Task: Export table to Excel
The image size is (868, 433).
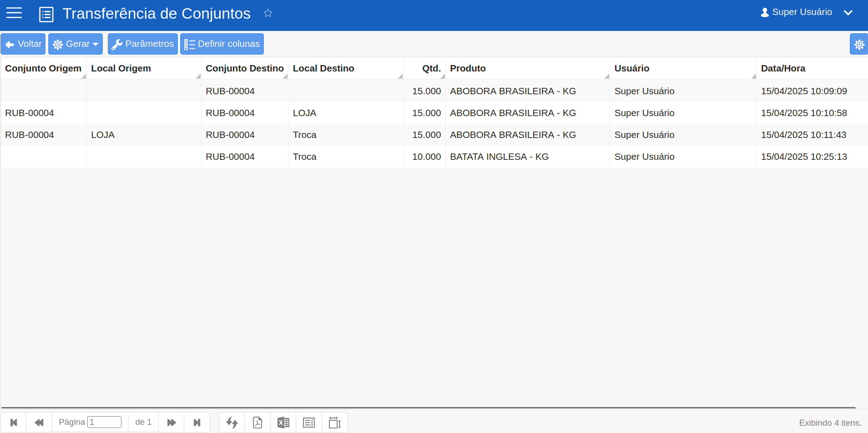Action: pyautogui.click(x=283, y=423)
